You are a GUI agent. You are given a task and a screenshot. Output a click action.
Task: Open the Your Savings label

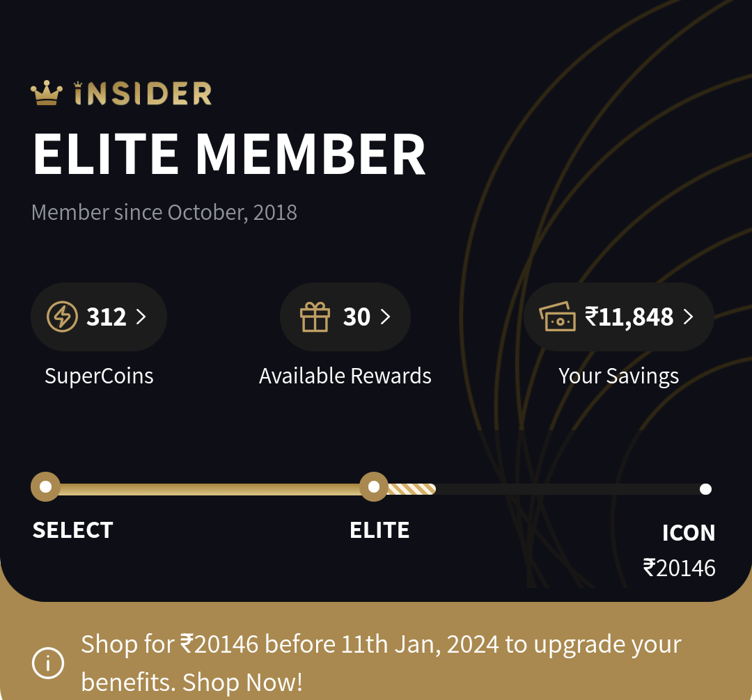[x=618, y=376]
